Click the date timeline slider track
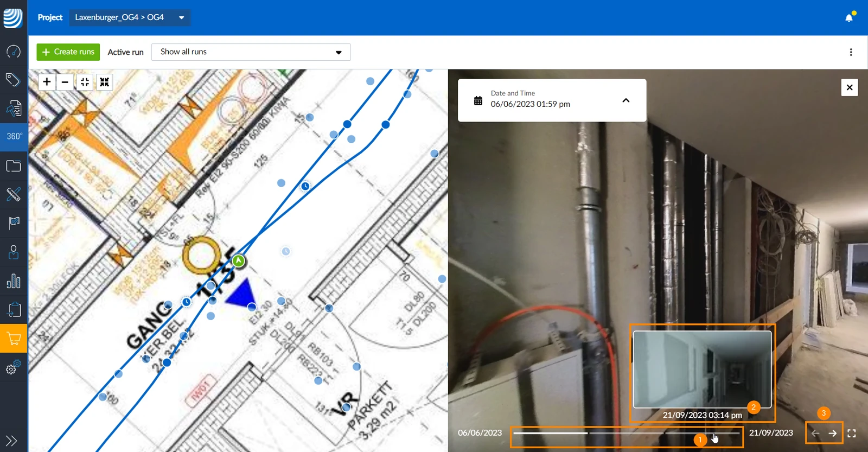Viewport: 868px width, 452px height. 627,433
